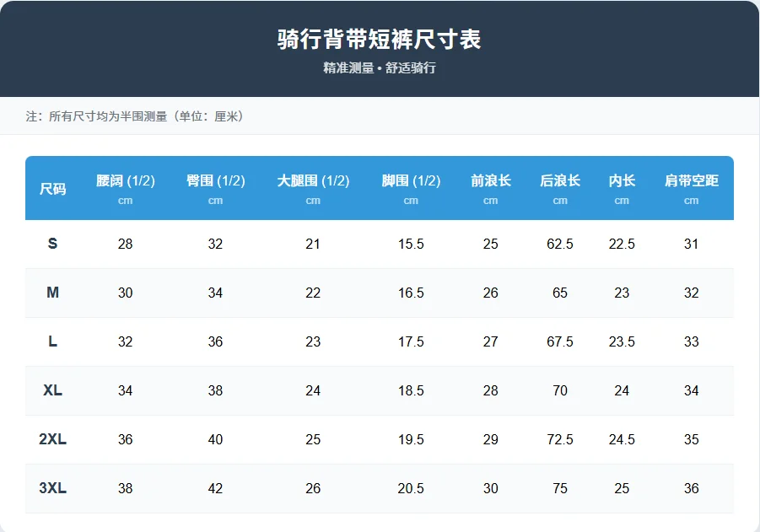The width and height of the screenshot is (760, 532).
Task: Click 脚围 value 15.5 in S row
Action: 411,244
